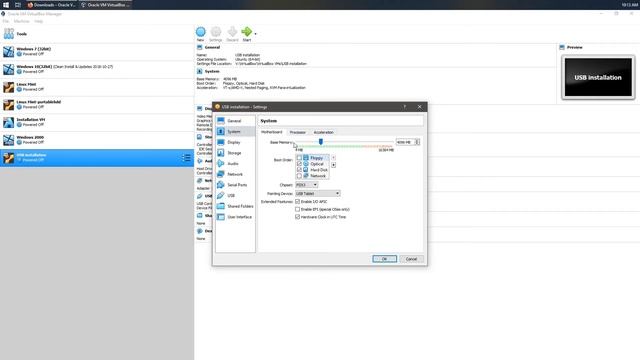
Task: Open the Tools item in VirtualBox Manager
Action: click(97, 34)
